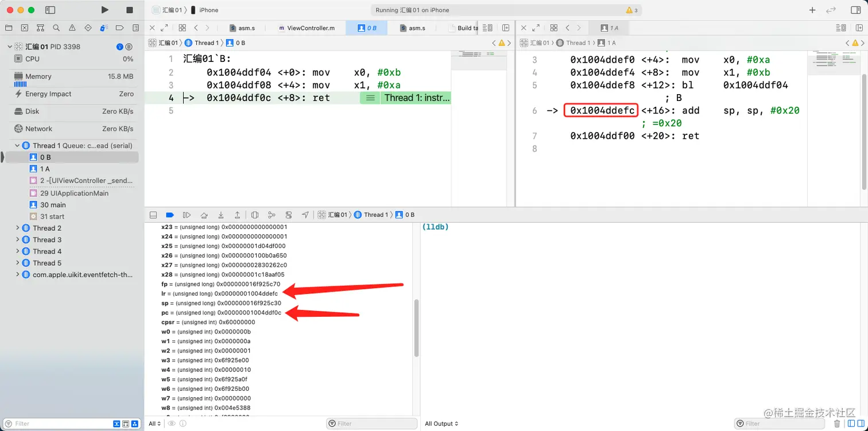Select stack frame 30 main
The image size is (868, 431).
pyautogui.click(x=72, y=205)
